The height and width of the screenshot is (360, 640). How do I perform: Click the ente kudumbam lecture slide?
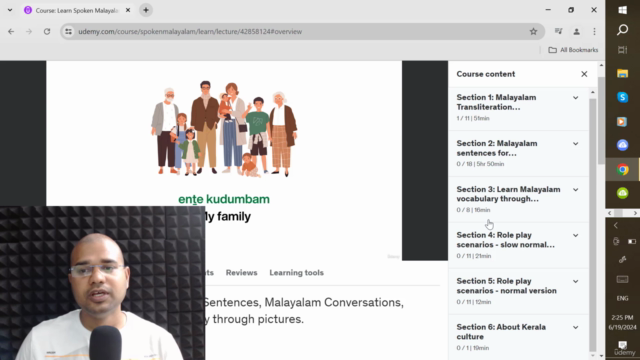point(224,160)
